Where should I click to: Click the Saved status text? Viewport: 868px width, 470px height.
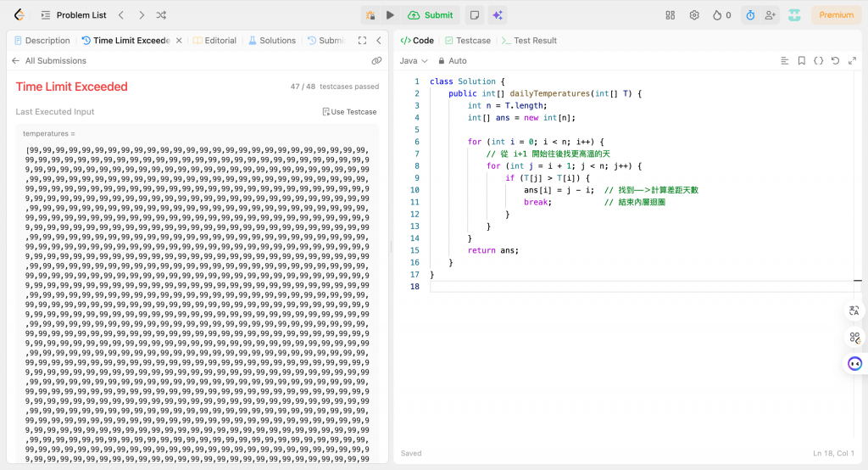click(x=411, y=453)
